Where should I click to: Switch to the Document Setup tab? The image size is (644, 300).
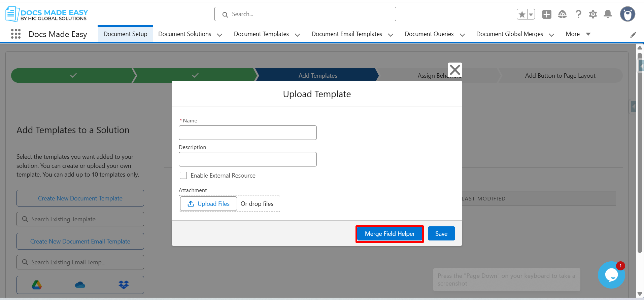click(x=125, y=34)
